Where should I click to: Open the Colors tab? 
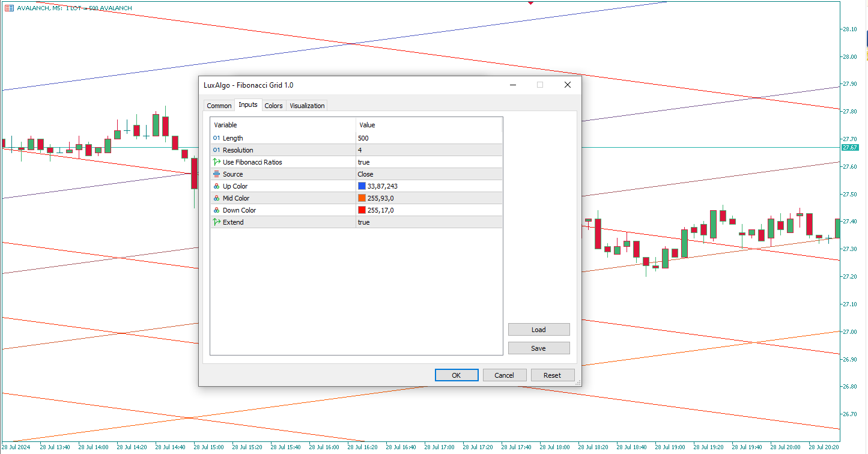pos(273,106)
